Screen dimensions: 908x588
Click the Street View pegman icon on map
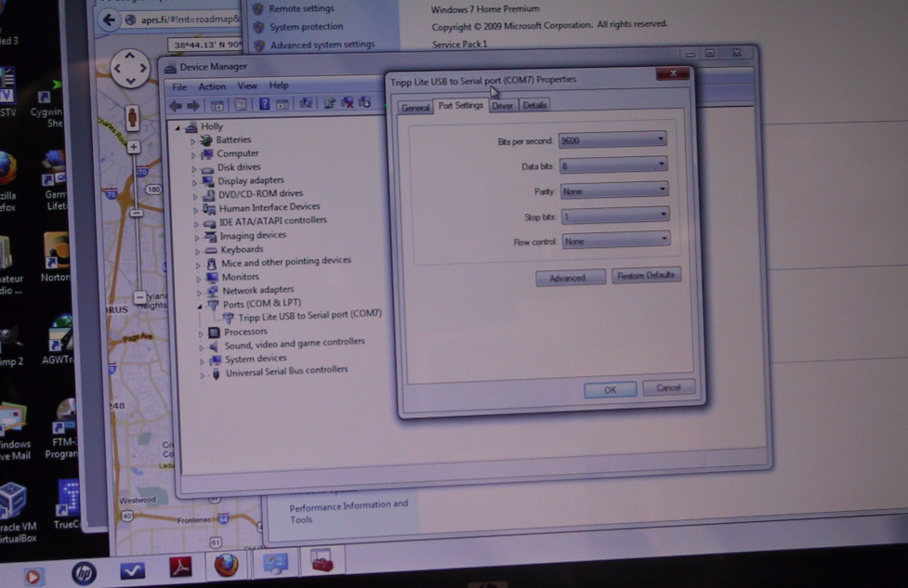coord(132,117)
